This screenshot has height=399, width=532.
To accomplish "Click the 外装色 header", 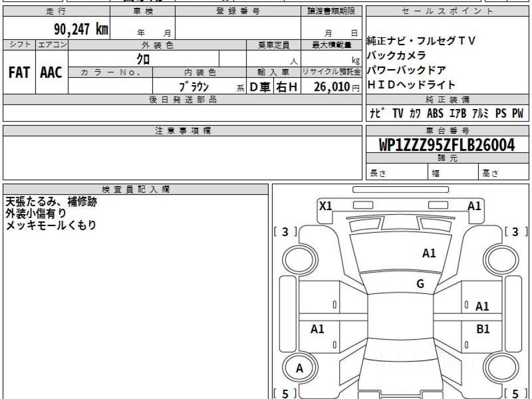I will tap(157, 45).
